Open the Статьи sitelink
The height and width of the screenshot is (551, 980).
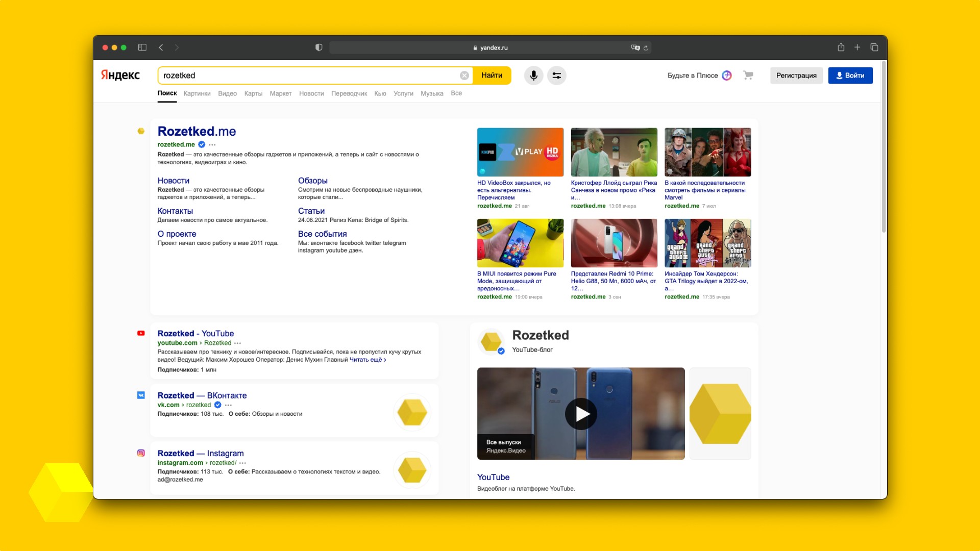(x=311, y=211)
